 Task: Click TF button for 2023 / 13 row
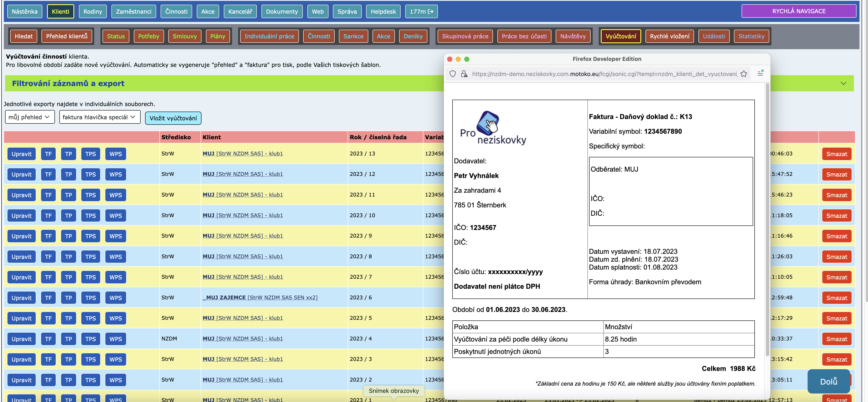(48, 154)
